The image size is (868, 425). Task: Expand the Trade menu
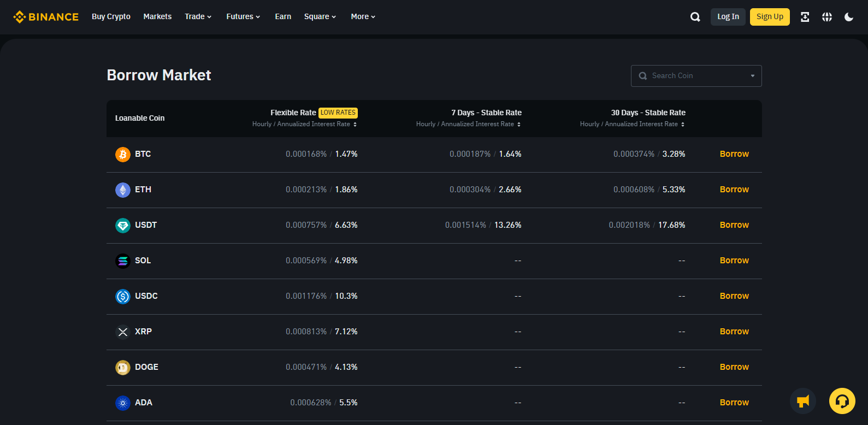[x=198, y=17]
